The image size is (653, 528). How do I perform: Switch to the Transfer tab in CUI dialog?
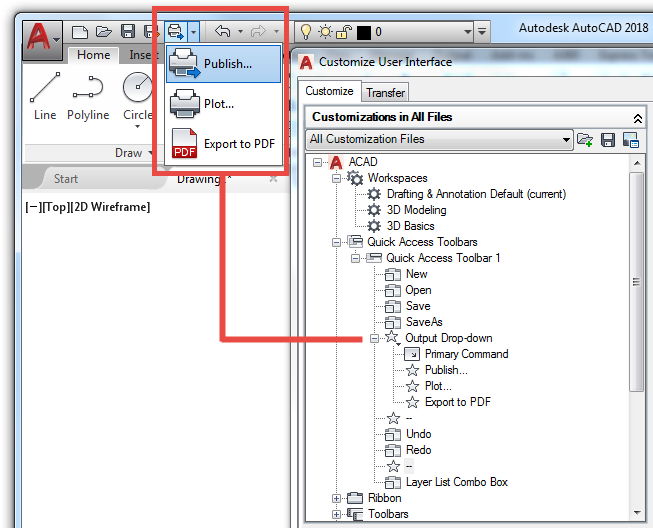tap(385, 92)
